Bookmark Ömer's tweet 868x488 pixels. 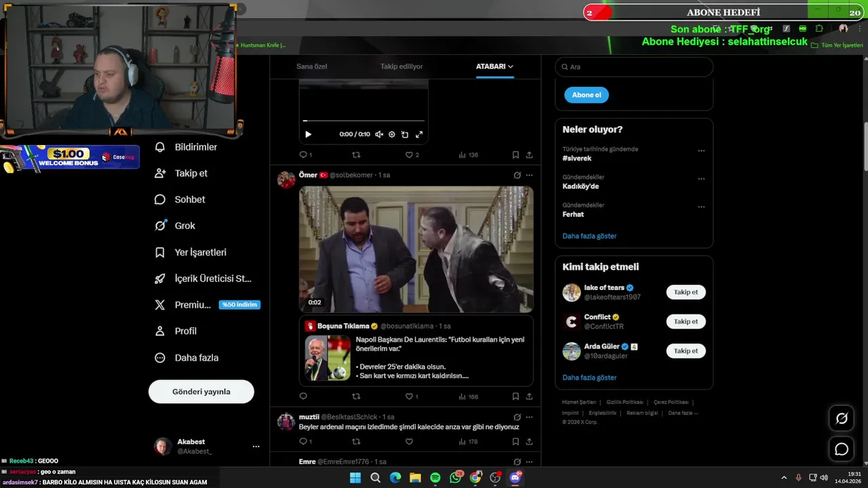[x=515, y=396]
